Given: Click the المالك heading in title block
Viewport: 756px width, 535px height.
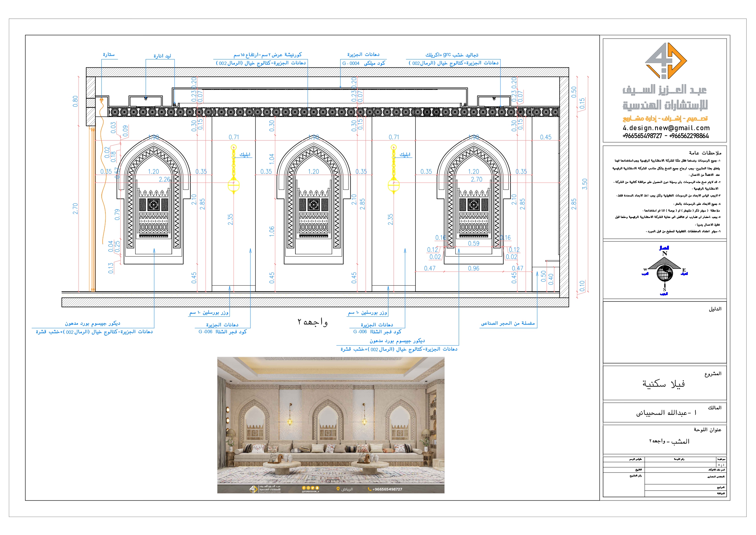Looking at the screenshot, I should [x=715, y=408].
